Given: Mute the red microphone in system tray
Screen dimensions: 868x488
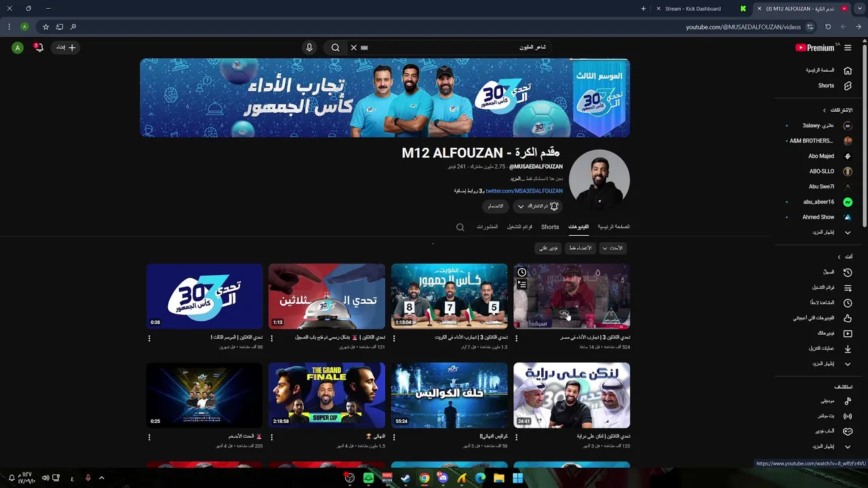Looking at the screenshot, I should point(87,478).
